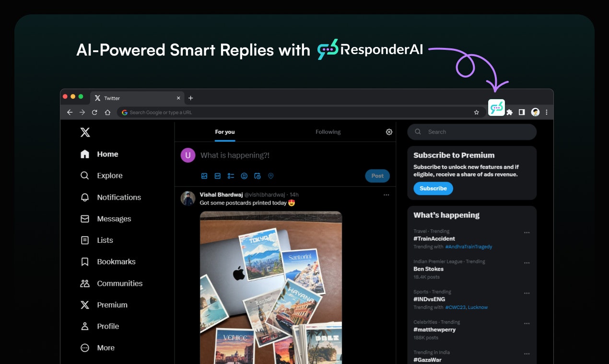Switch to the Following tab
The width and height of the screenshot is (609, 364).
tap(328, 132)
